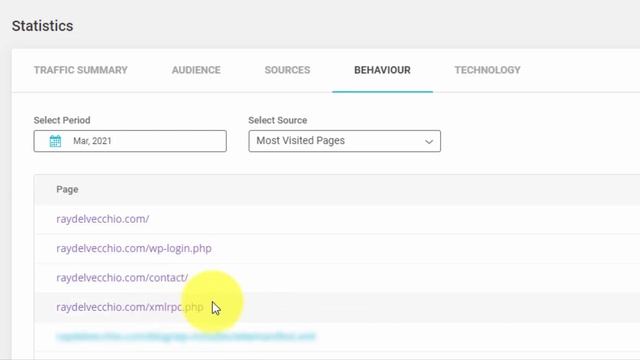Open the raydelvecchio.com/wp-login.php link
The width and height of the screenshot is (640, 360).
pyautogui.click(x=134, y=248)
